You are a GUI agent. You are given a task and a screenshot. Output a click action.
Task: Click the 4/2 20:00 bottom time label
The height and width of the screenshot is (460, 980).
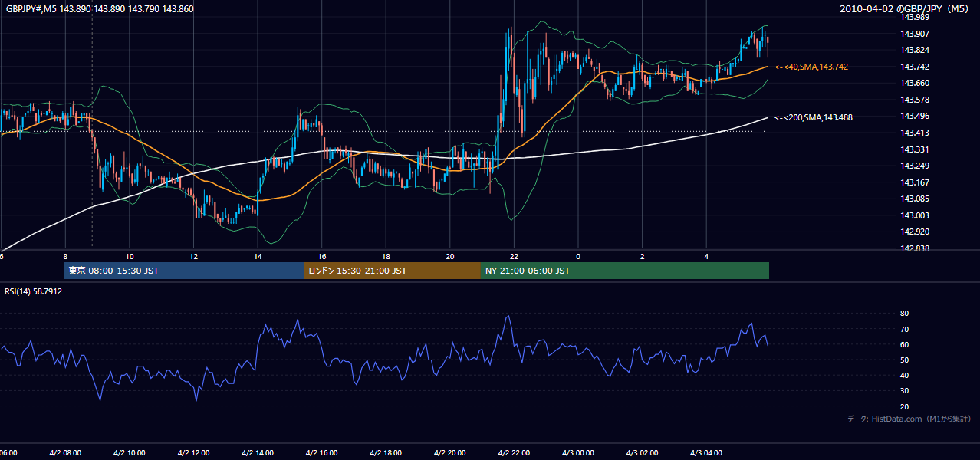[x=449, y=453]
